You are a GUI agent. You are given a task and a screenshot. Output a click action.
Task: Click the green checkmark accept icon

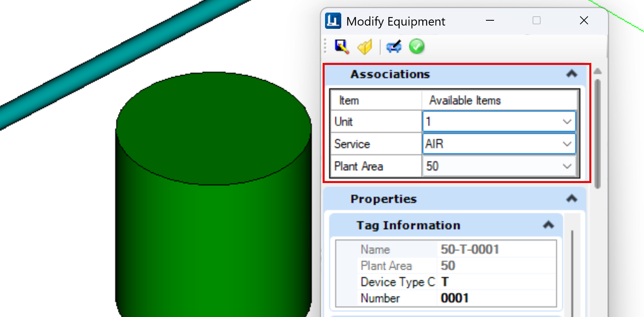tap(417, 47)
